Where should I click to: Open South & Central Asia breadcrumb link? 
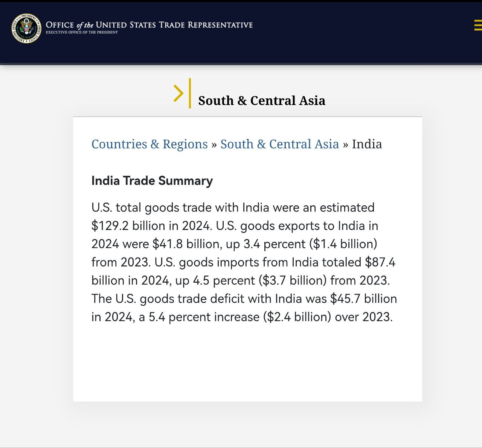click(279, 144)
